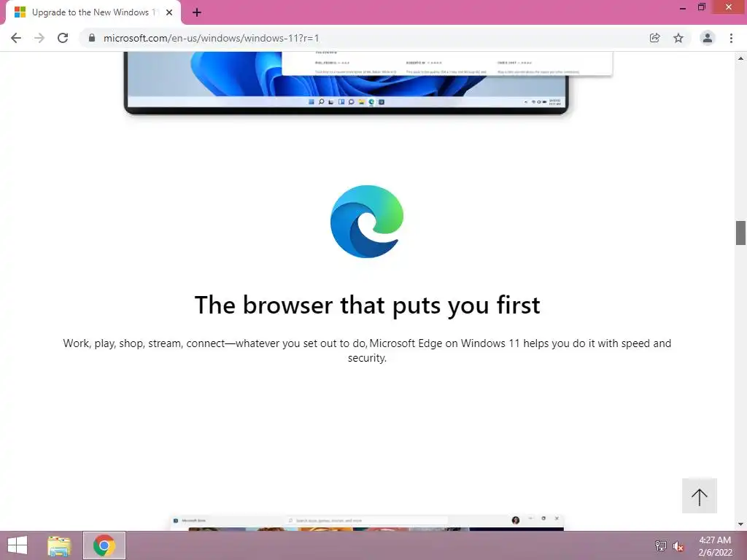The image size is (747, 560).
Task: Share this page using share icon
Action: point(654,38)
